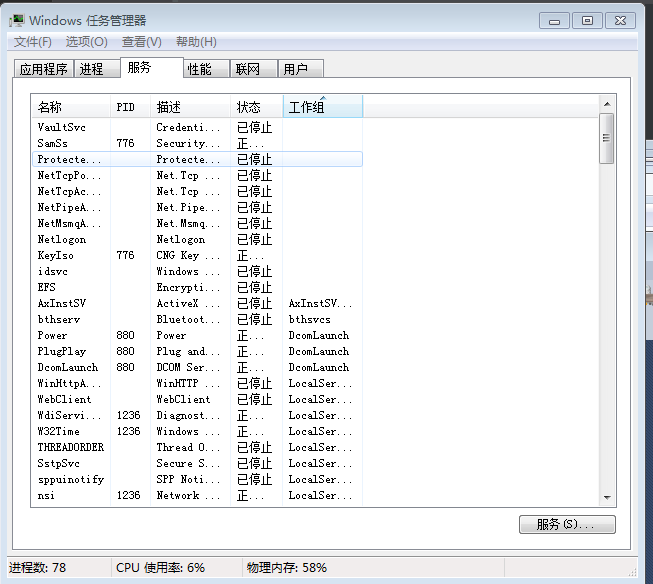Viewport: 653px width, 584px height.
Task: Select the WinHttpA... service row
Action: 197,383
